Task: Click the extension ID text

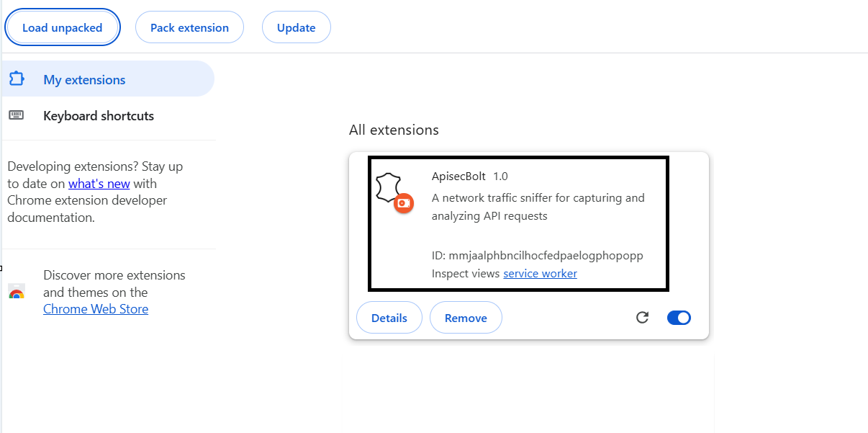Action: [537, 256]
